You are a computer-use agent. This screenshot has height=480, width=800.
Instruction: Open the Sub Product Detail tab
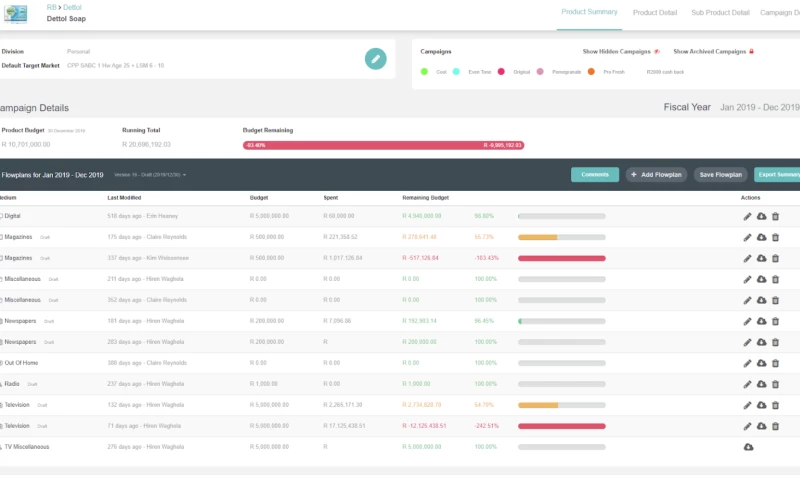pos(720,13)
